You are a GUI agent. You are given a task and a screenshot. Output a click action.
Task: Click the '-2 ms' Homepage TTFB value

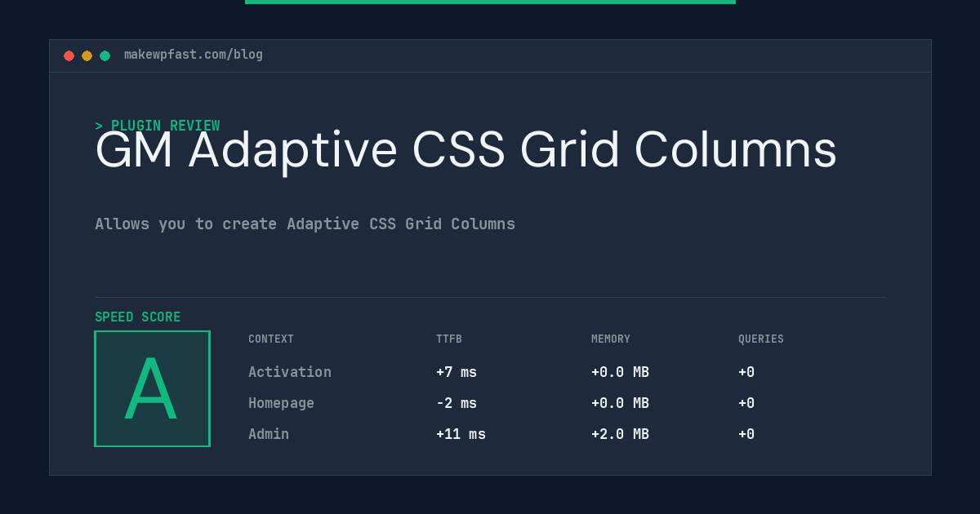pyautogui.click(x=457, y=403)
